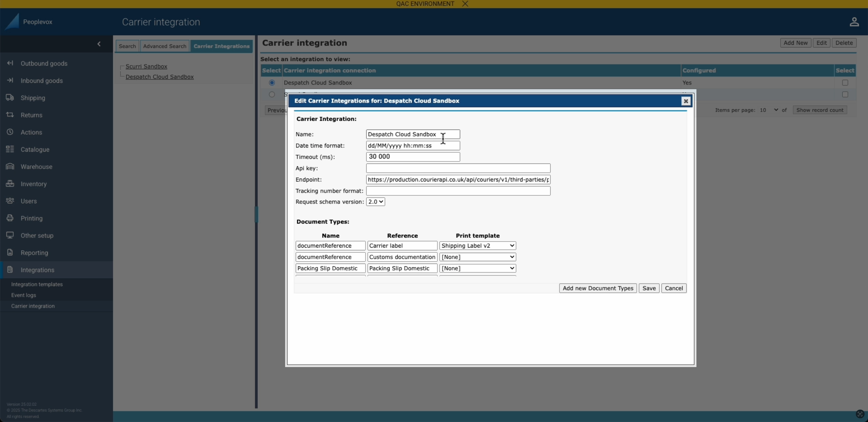
Task: Open the Shipping Label v2 print template dropdown
Action: (x=477, y=246)
